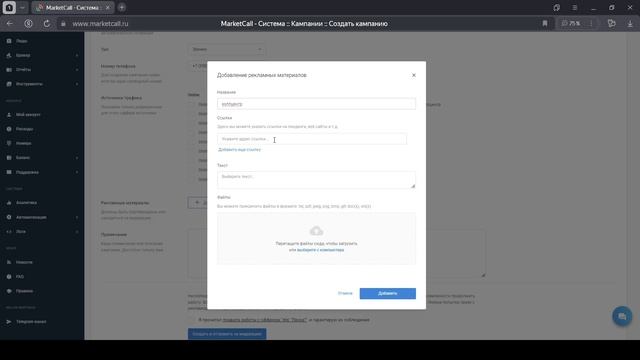Open the Поддержка sidebar icon
The image size is (640, 360).
point(9,172)
